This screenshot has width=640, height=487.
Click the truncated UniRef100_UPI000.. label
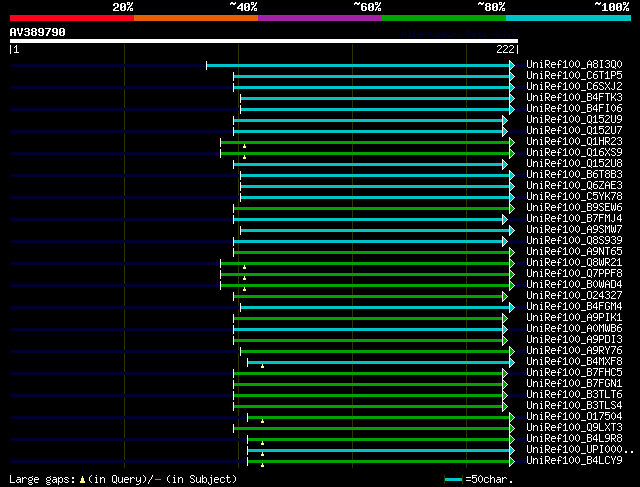pyautogui.click(x=580, y=450)
